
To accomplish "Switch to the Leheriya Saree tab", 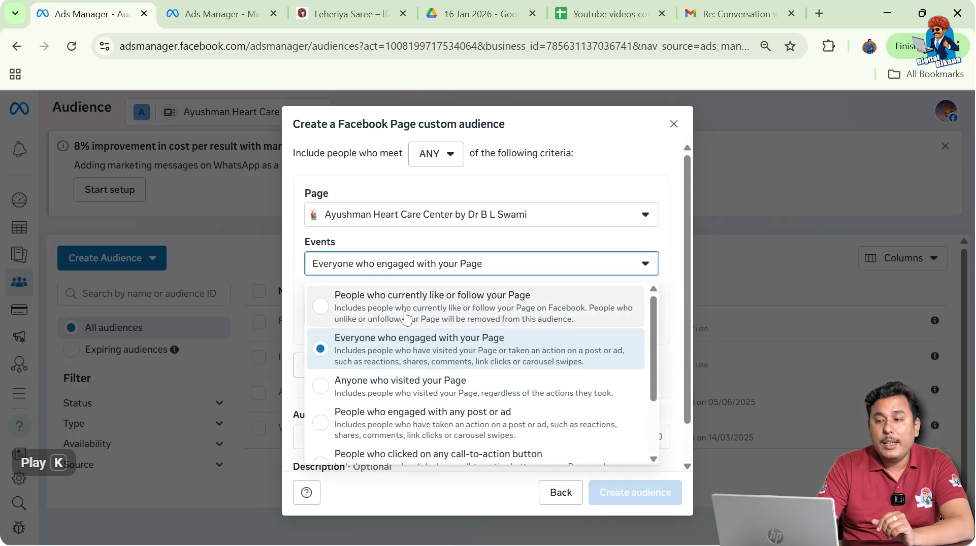I will (352, 13).
